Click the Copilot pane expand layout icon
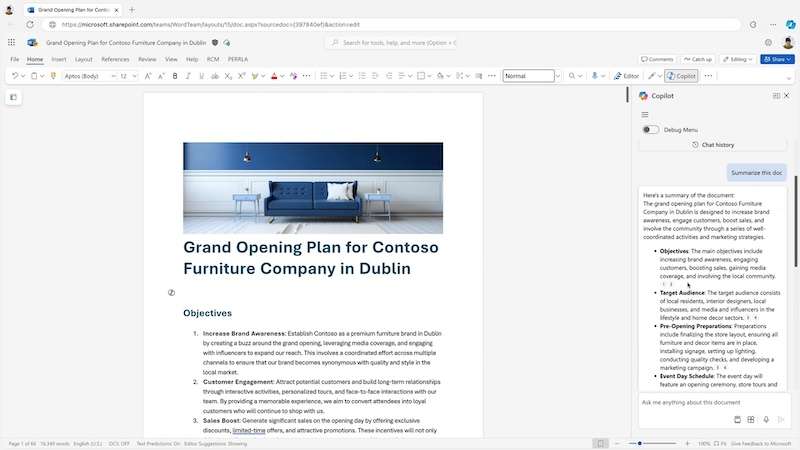 pyautogui.click(x=776, y=96)
